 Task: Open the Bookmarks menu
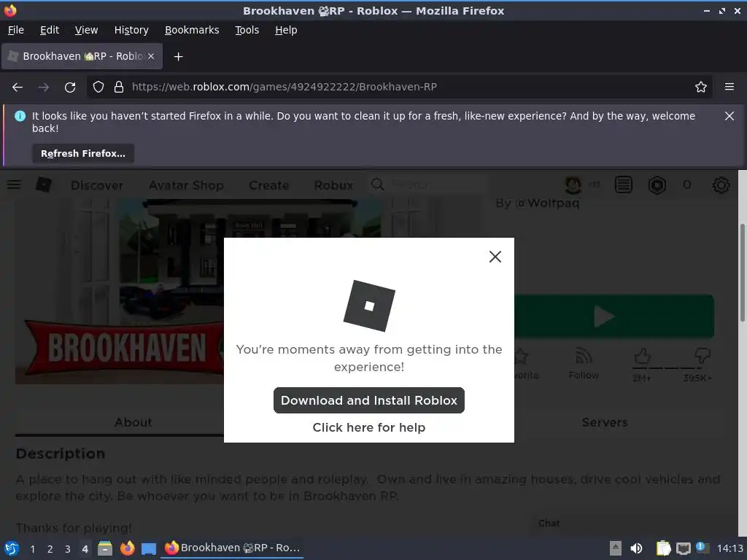click(192, 30)
